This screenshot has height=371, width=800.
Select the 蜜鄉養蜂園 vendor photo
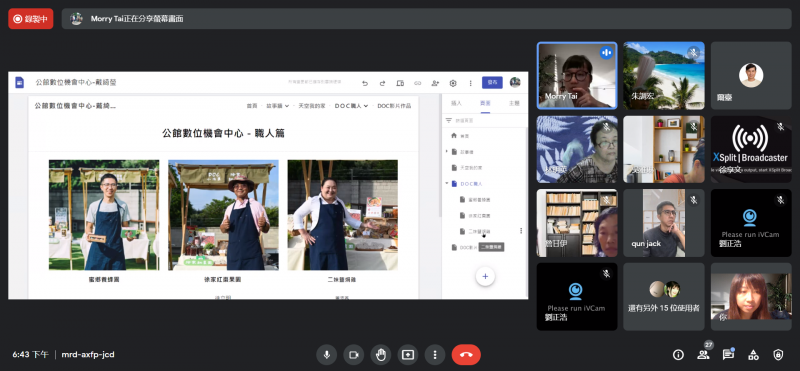104,215
